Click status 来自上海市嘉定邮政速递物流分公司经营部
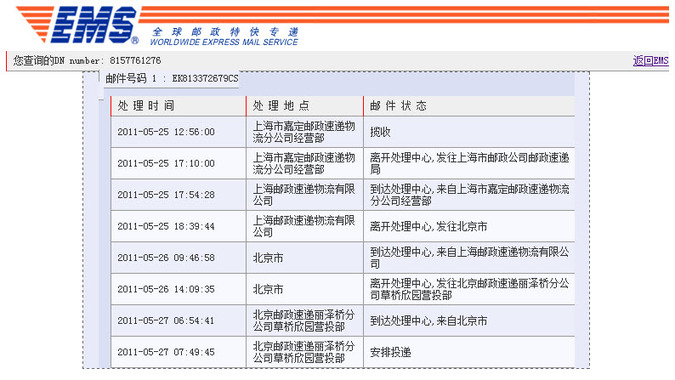This screenshot has height=380, width=675. tap(470, 195)
